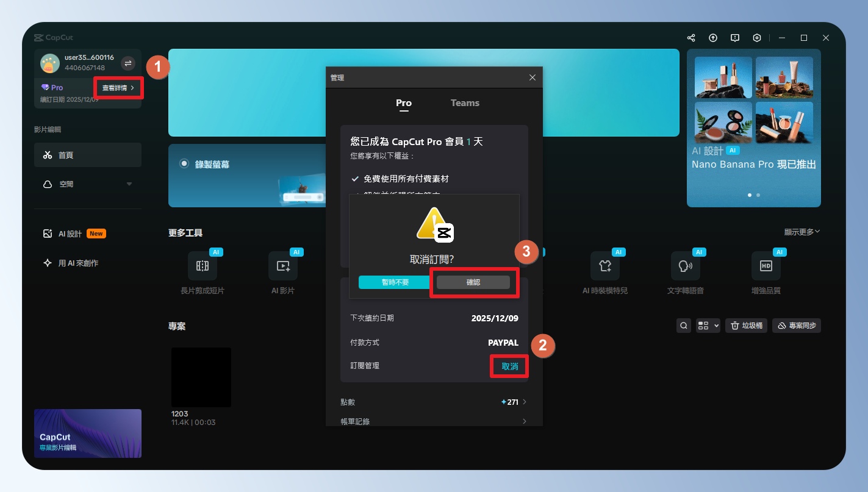Expand the 點數 credits row chevron
Image resolution: width=868 pixels, height=492 pixels.
click(525, 402)
